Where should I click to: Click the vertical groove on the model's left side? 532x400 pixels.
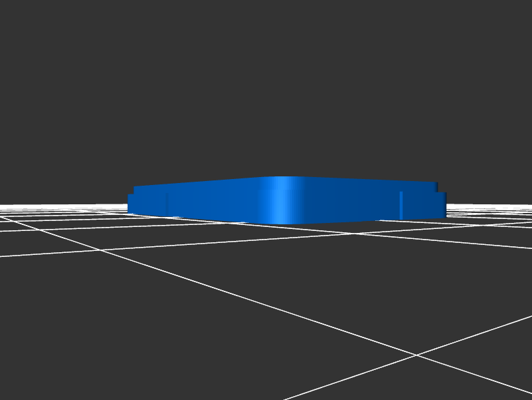tap(167, 203)
